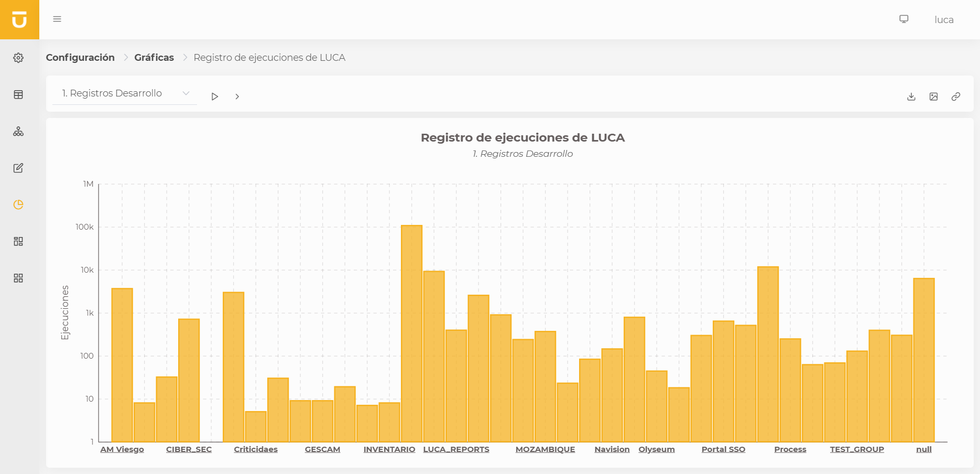Run the selected query with play button
Screen dimensions: 980x474
(x=214, y=96)
